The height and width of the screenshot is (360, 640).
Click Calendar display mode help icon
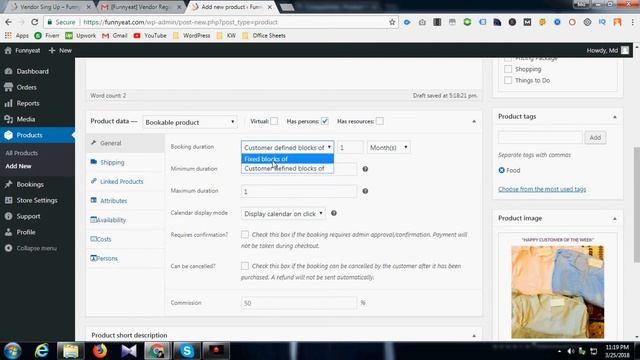[x=334, y=213]
